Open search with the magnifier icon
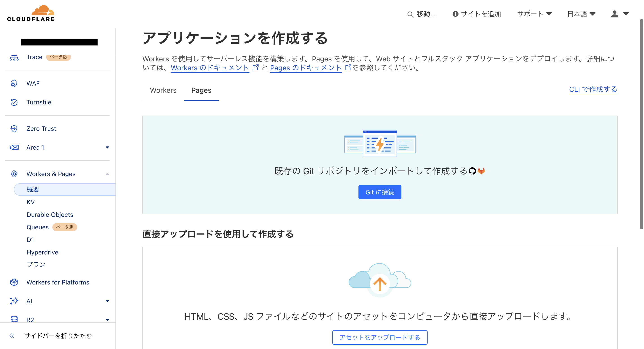The width and height of the screenshot is (644, 349). [x=411, y=14]
